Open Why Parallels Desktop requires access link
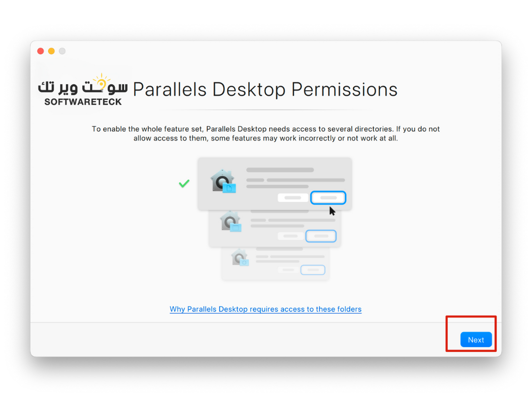532x417 pixels. point(266,309)
